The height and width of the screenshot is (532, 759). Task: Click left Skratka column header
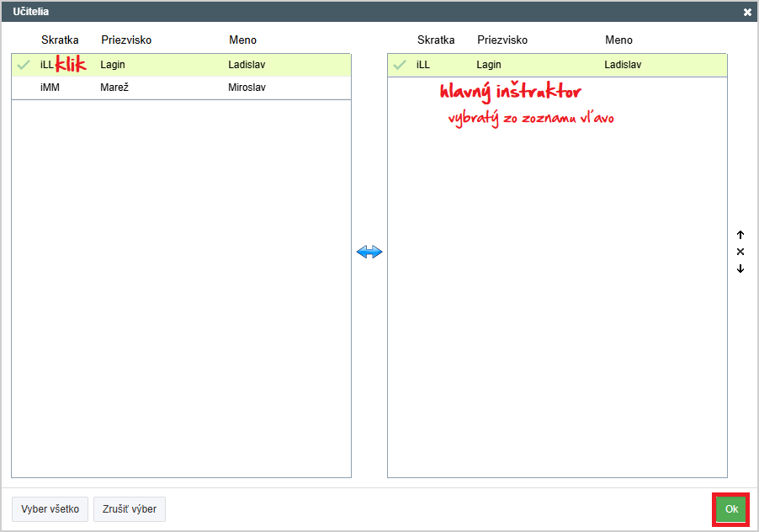point(60,40)
